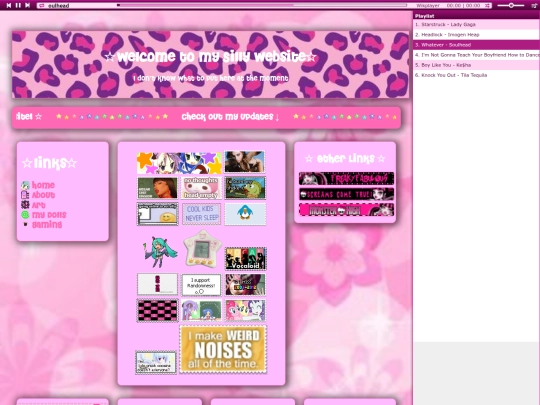Click 'I make WEIRD NOISES' stamp
Viewport: 540px width, 405px height.
223,349
